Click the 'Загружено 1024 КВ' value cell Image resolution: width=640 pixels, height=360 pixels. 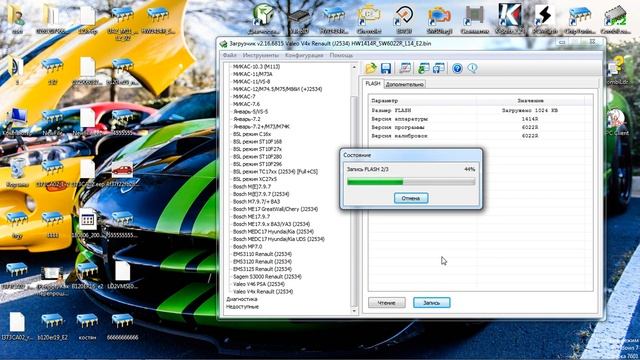pos(530,111)
